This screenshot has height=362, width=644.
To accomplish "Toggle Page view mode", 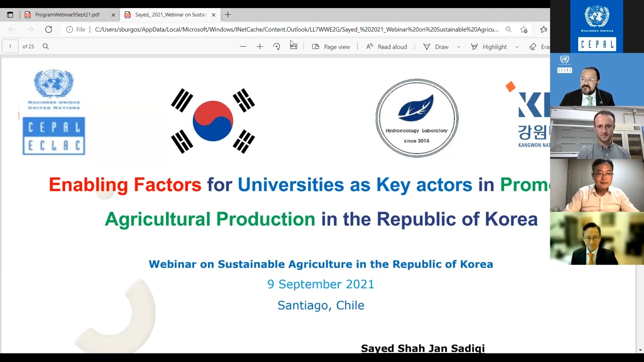I will click(331, 47).
